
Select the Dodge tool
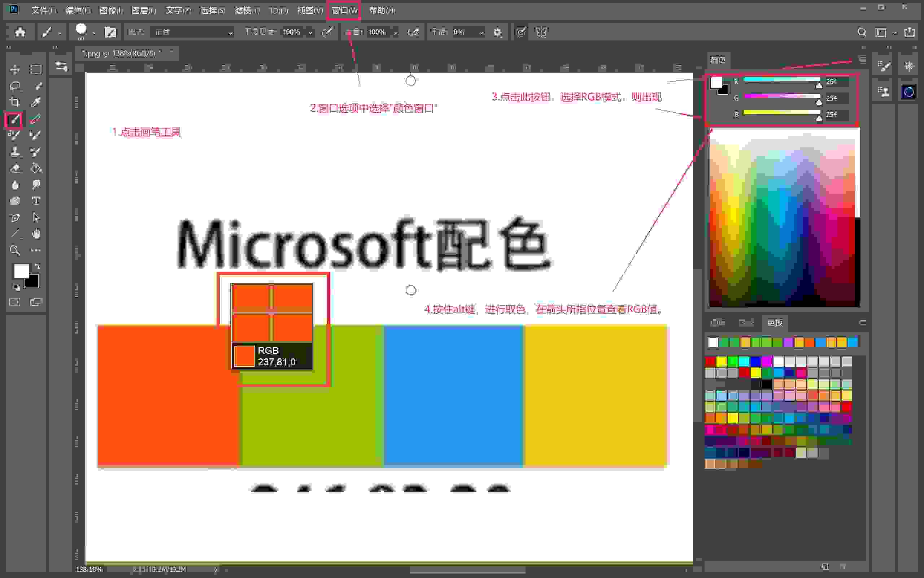point(36,185)
